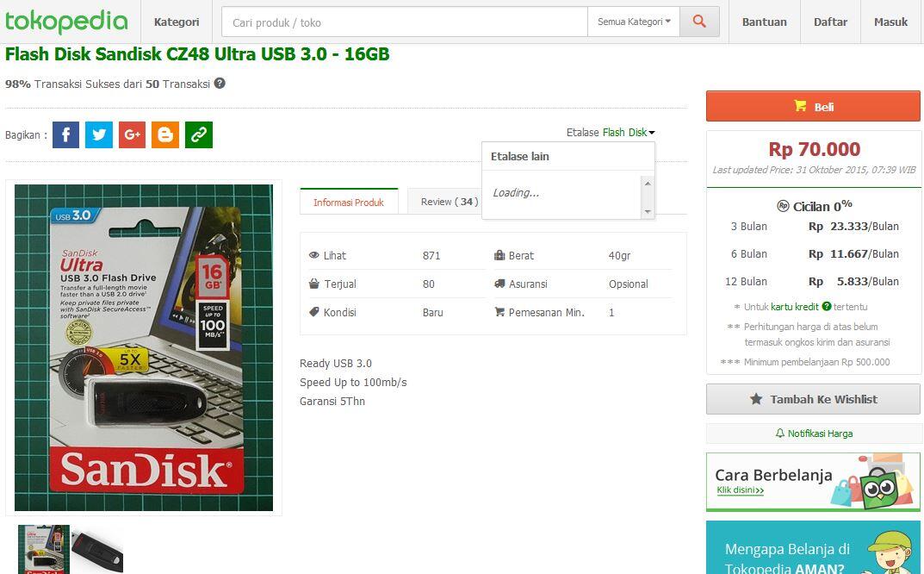The height and width of the screenshot is (574, 924).
Task: Click the Ready USB 3.0 description line
Action: [x=335, y=364]
